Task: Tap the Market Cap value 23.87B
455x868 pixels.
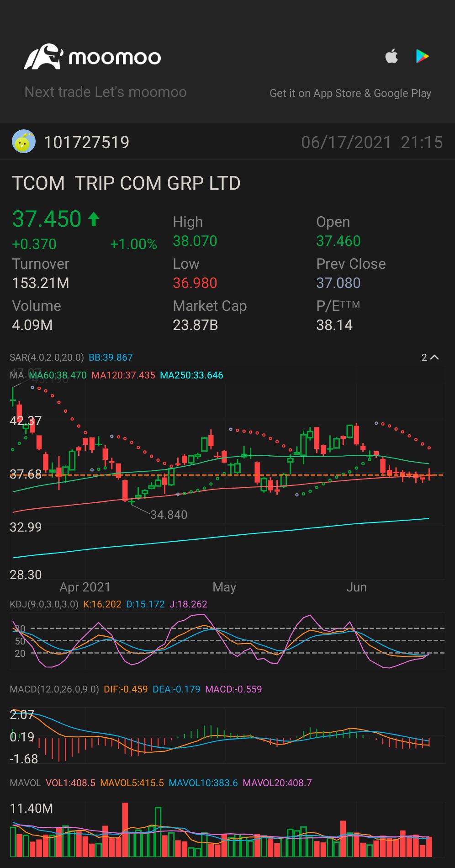Action: pos(196,325)
